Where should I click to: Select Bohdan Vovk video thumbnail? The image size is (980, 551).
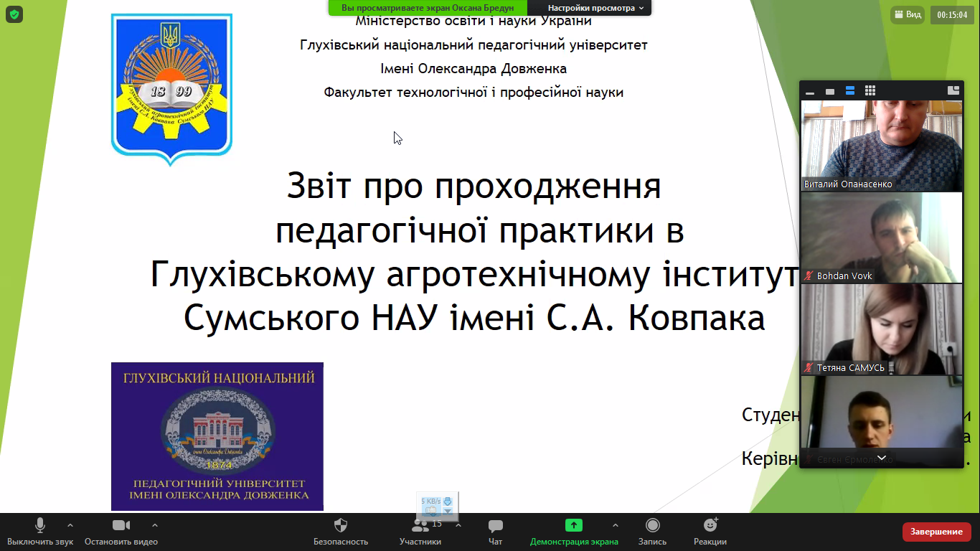(882, 237)
